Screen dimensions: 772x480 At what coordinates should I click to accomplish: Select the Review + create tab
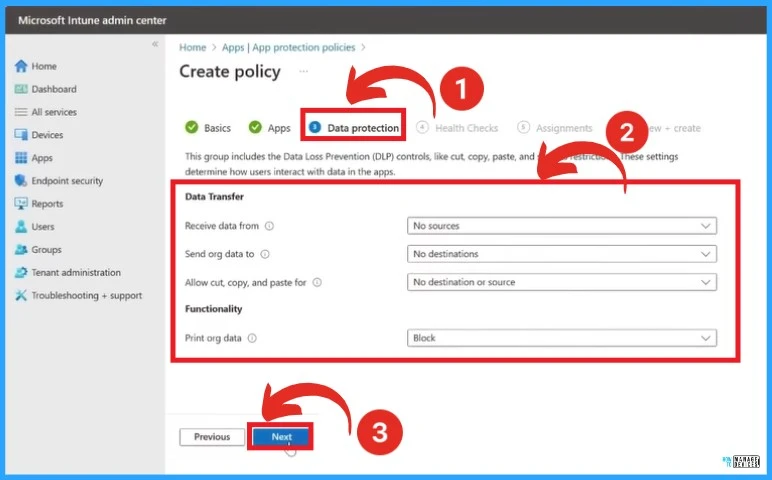tap(673, 128)
